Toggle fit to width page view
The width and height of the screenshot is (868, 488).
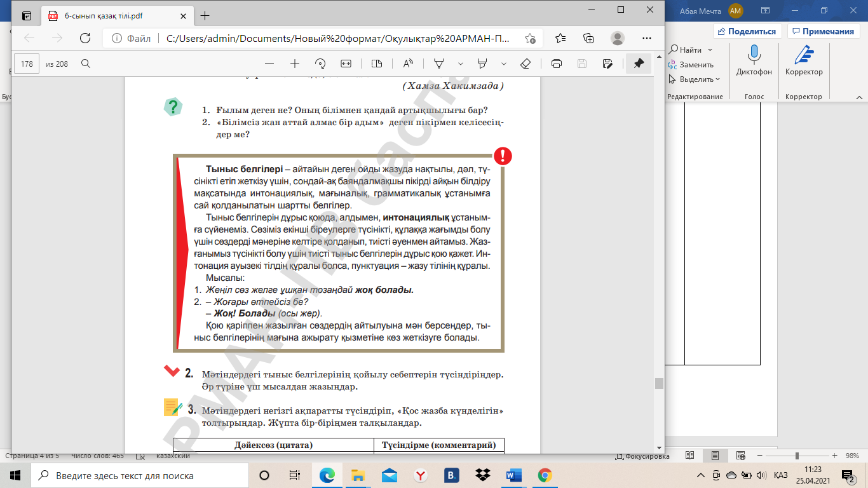click(x=346, y=64)
